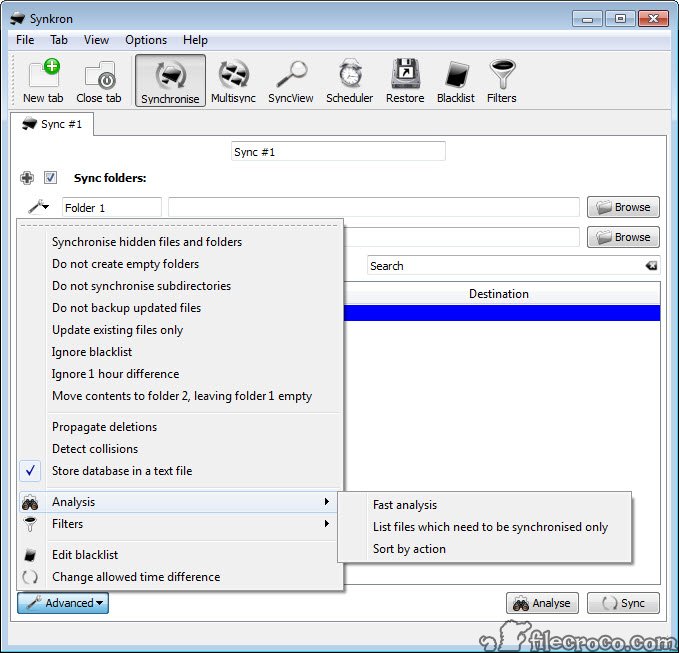Click the Sync button
679x653 pixels.
click(623, 603)
